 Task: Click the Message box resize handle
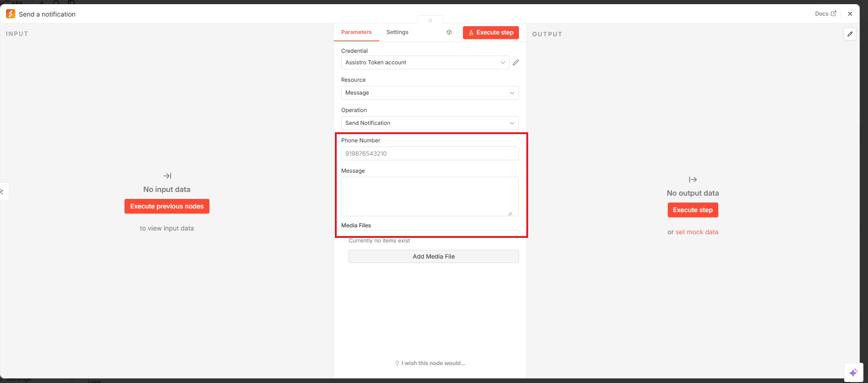pos(510,214)
